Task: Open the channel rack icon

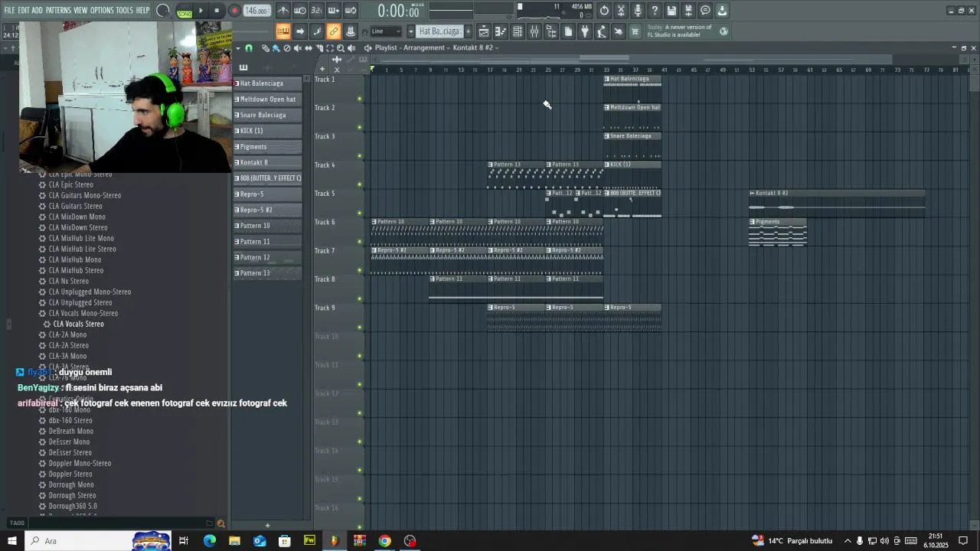Action: click(518, 31)
